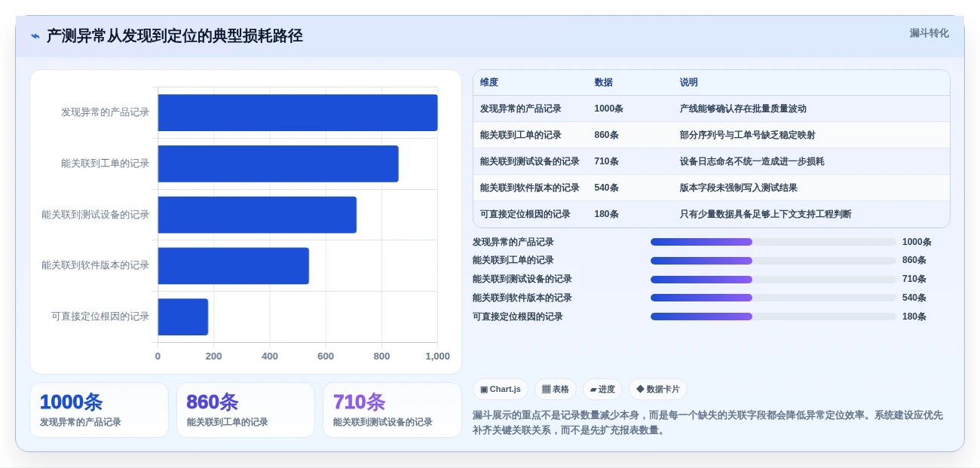Select the 数据卡片 tag chip
The width and height of the screenshot is (980, 468).
click(x=658, y=389)
